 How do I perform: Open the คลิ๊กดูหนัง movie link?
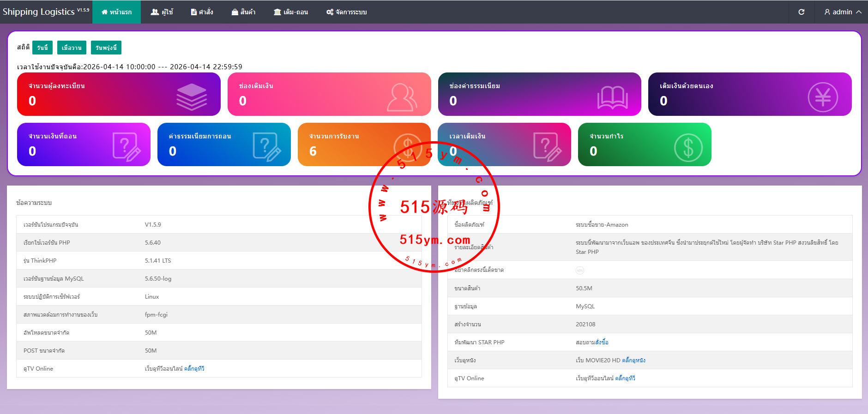coord(633,360)
